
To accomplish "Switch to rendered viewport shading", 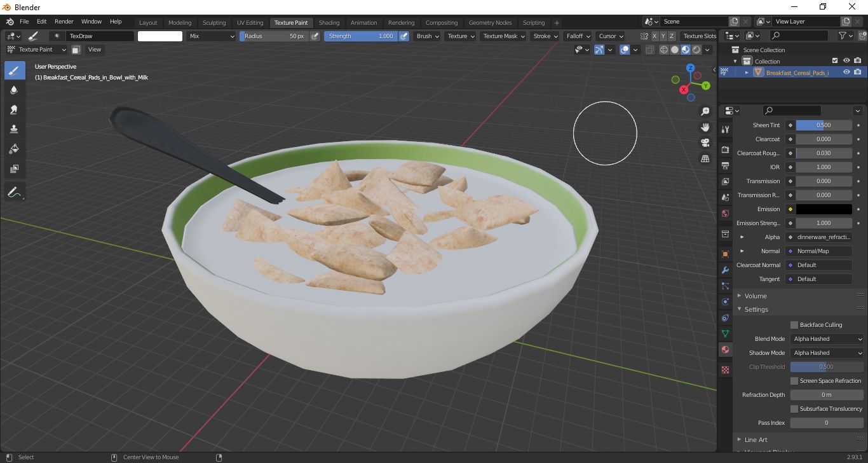I will 696,50.
